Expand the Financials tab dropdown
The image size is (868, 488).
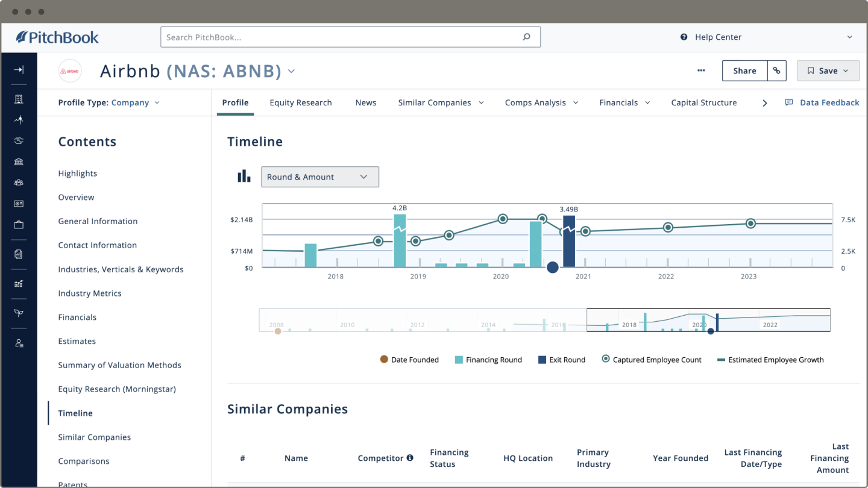point(648,102)
